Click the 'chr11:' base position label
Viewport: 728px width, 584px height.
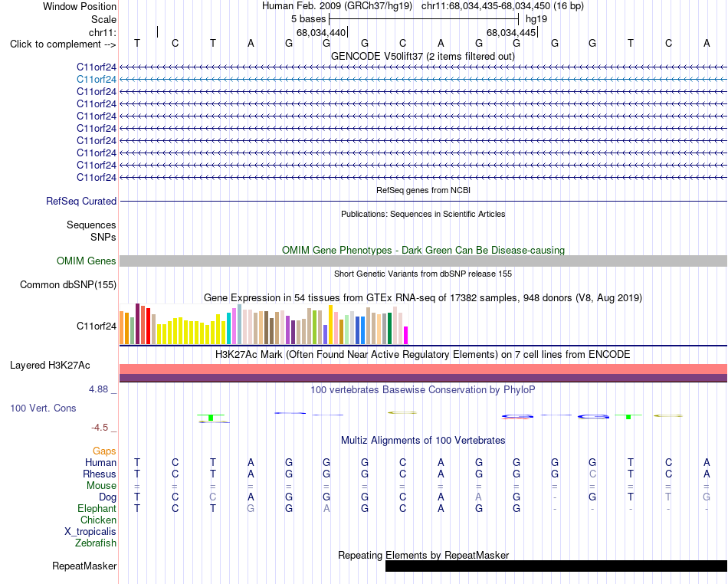tap(102, 32)
